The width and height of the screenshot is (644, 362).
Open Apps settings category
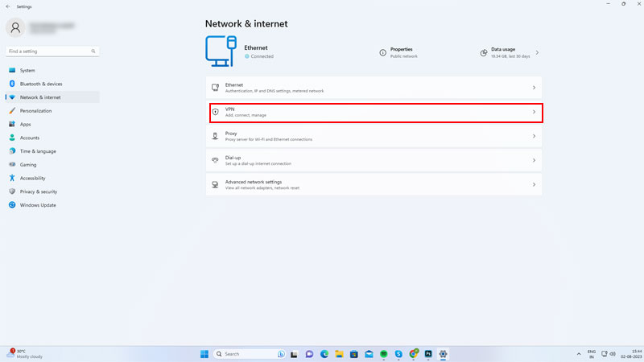52,124
